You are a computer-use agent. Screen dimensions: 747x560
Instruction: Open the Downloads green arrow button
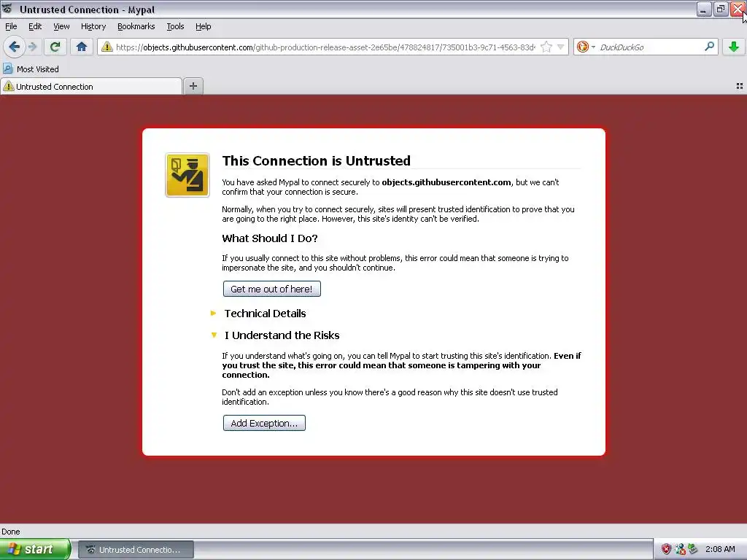[734, 47]
